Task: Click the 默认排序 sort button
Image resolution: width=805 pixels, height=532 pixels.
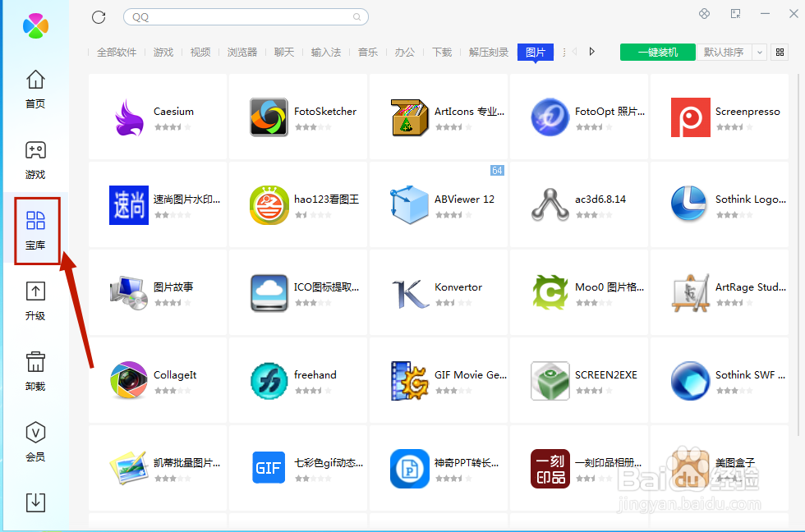Action: pos(724,53)
